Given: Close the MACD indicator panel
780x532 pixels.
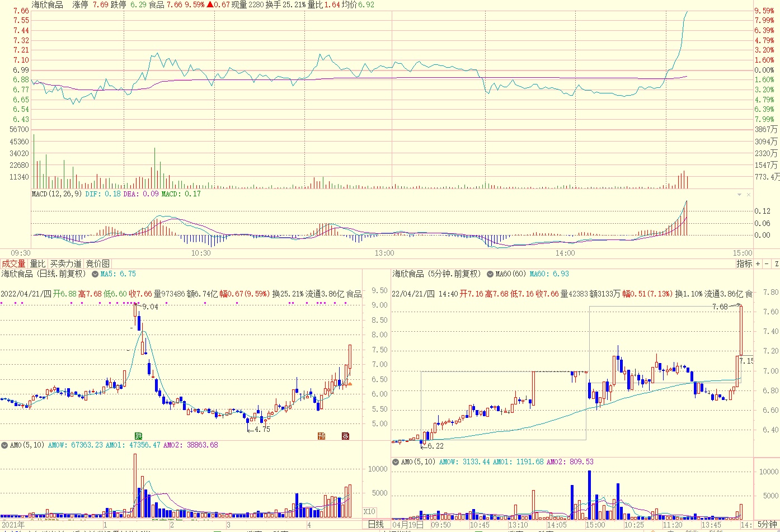Looking at the screenshot, I should click(749, 195).
